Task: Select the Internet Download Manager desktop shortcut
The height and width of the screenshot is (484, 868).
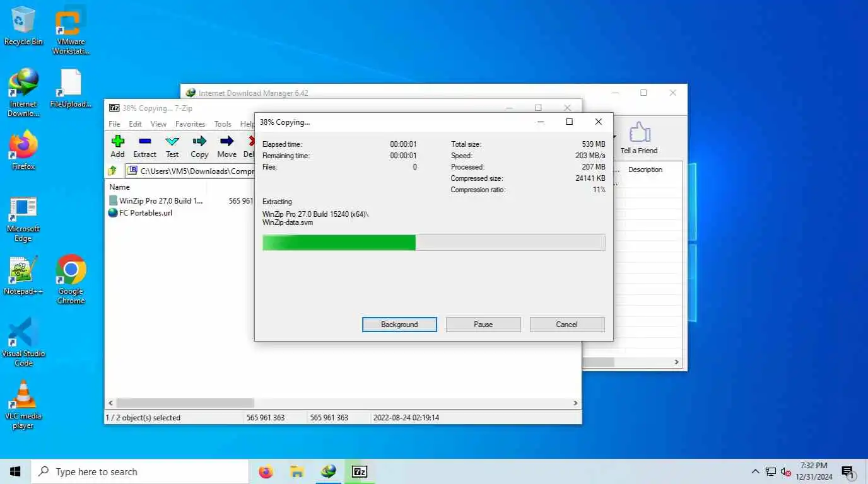Action: point(23,93)
